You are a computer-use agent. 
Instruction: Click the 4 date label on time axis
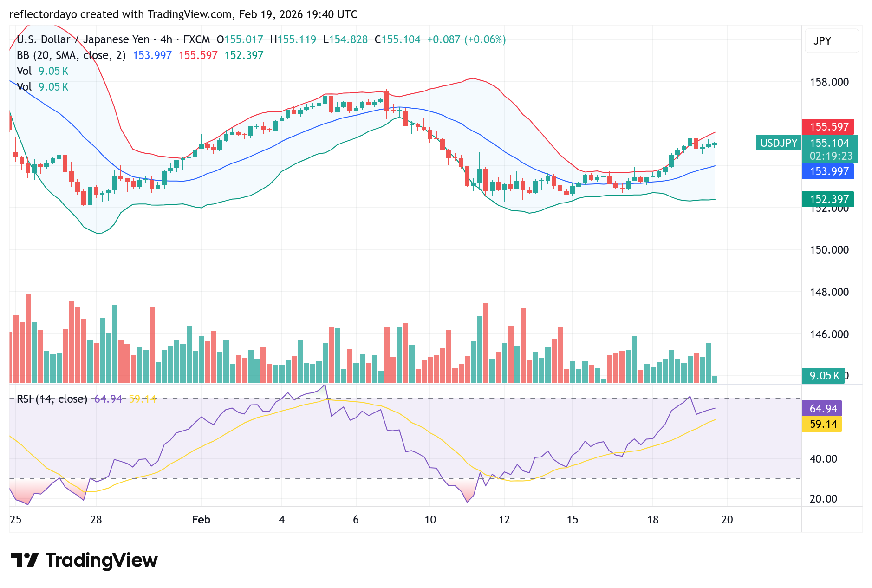click(x=282, y=520)
